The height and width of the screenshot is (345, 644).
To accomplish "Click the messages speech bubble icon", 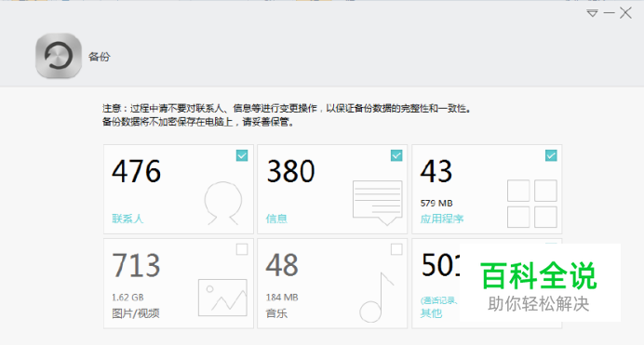I will 377,203.
